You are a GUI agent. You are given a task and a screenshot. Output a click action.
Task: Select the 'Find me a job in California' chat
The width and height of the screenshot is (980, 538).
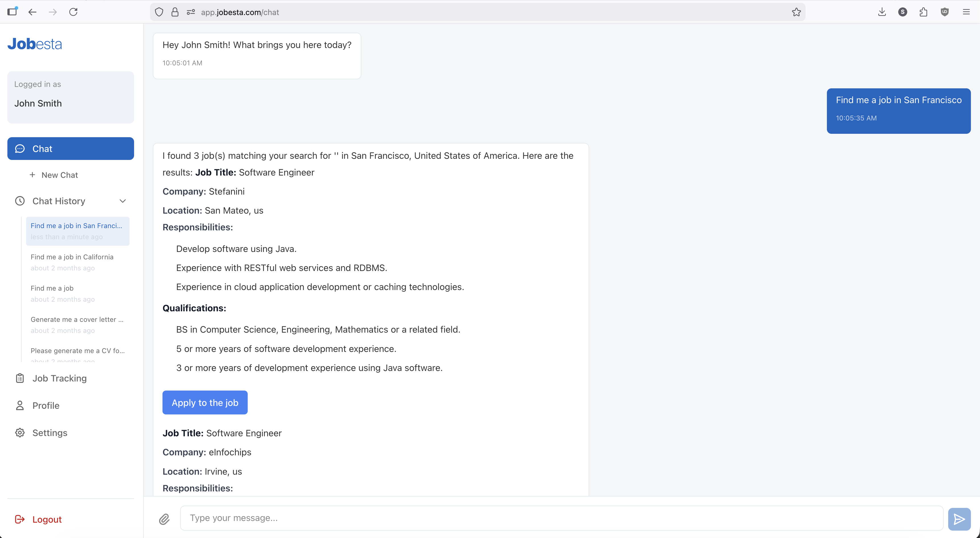[72, 262]
